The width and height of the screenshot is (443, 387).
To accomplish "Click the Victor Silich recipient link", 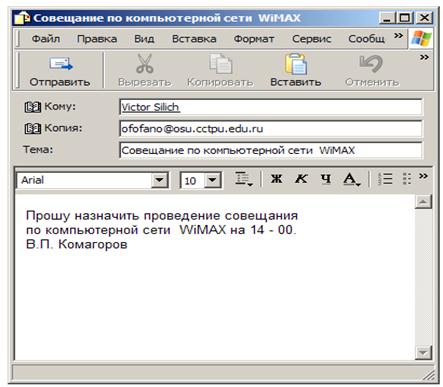I will (150, 107).
